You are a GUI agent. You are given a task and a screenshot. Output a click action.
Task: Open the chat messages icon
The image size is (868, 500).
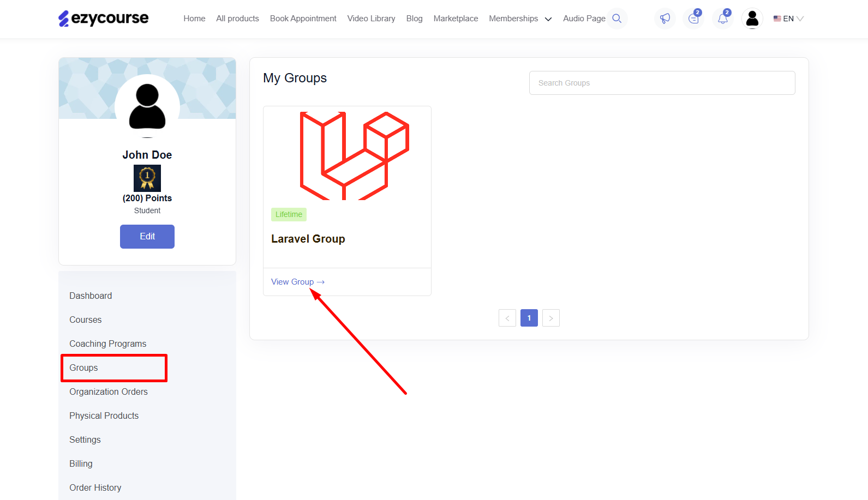(694, 19)
